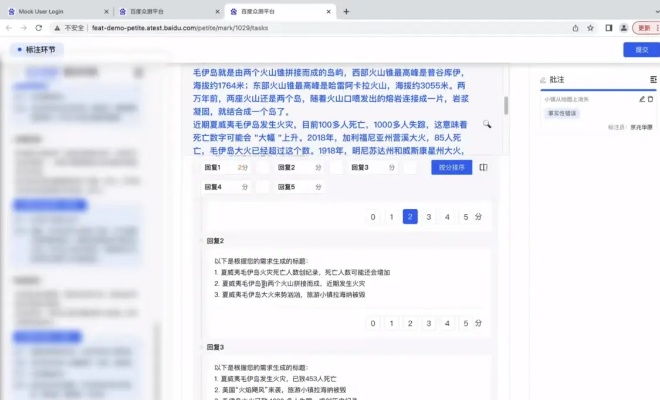
Task: Select the 回复4 score summary box
Action: 226,187
